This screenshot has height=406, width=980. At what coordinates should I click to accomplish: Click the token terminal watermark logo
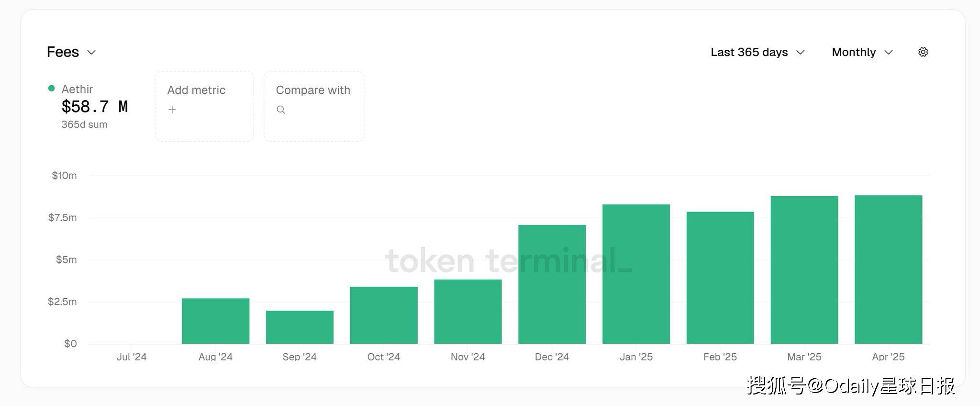click(508, 261)
